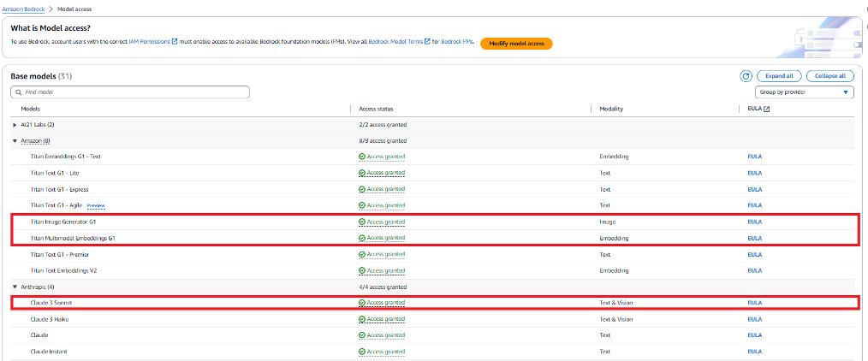This screenshot has height=361, width=868.
Task: Click green check icon for Claude 3 Sonnet
Action: click(x=362, y=303)
